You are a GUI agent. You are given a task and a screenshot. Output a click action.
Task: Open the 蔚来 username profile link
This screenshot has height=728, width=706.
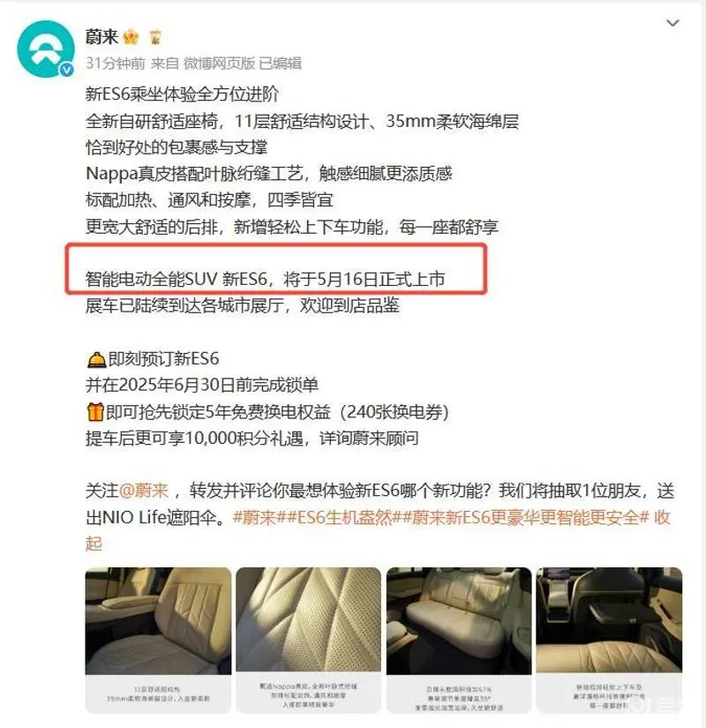coord(101,37)
